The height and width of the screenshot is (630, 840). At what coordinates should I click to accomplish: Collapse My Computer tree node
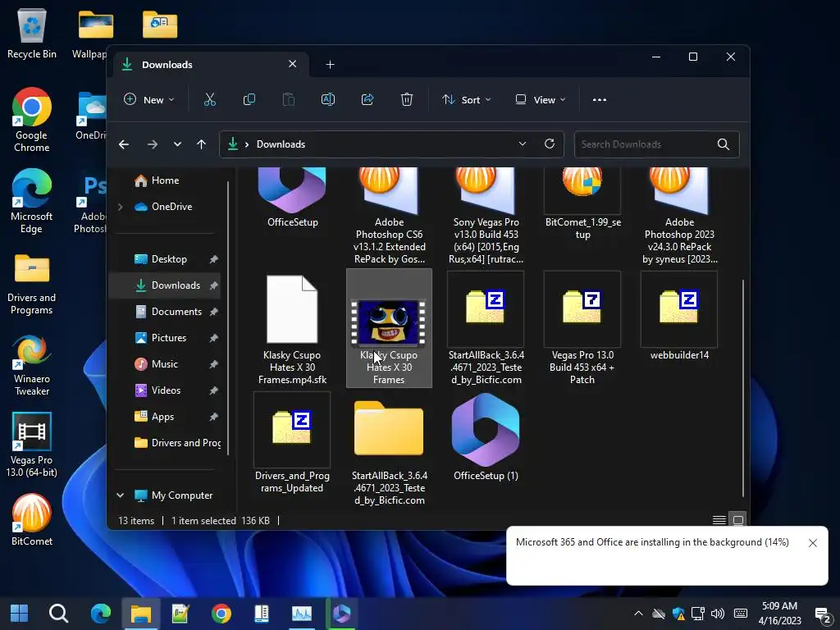click(121, 495)
